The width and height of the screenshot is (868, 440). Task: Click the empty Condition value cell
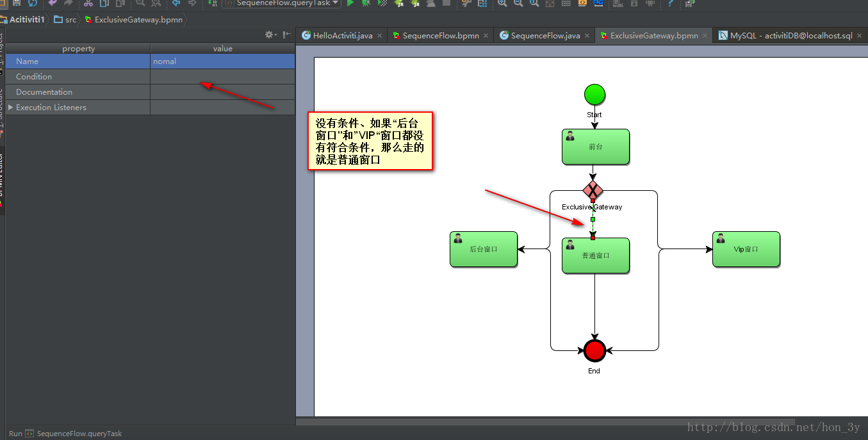[x=223, y=77]
